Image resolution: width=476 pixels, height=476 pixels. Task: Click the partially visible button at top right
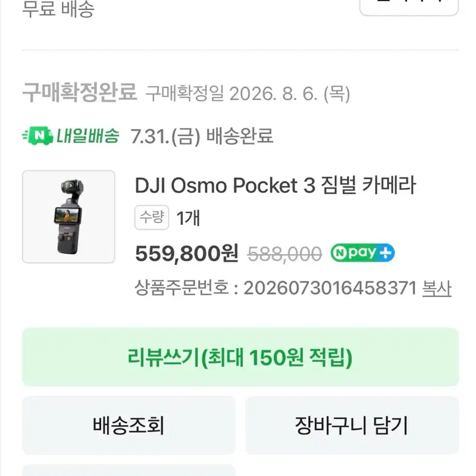point(409,7)
